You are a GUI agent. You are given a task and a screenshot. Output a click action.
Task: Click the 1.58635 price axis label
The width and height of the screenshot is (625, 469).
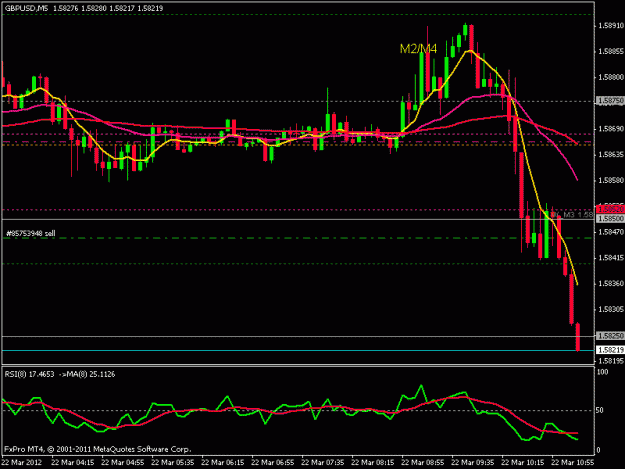[611, 155]
